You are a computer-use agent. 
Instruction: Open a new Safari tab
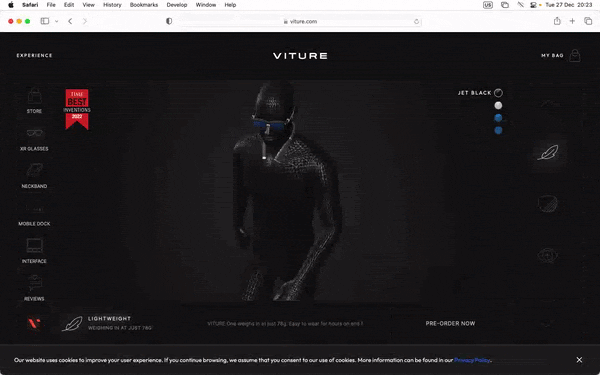pos(572,21)
